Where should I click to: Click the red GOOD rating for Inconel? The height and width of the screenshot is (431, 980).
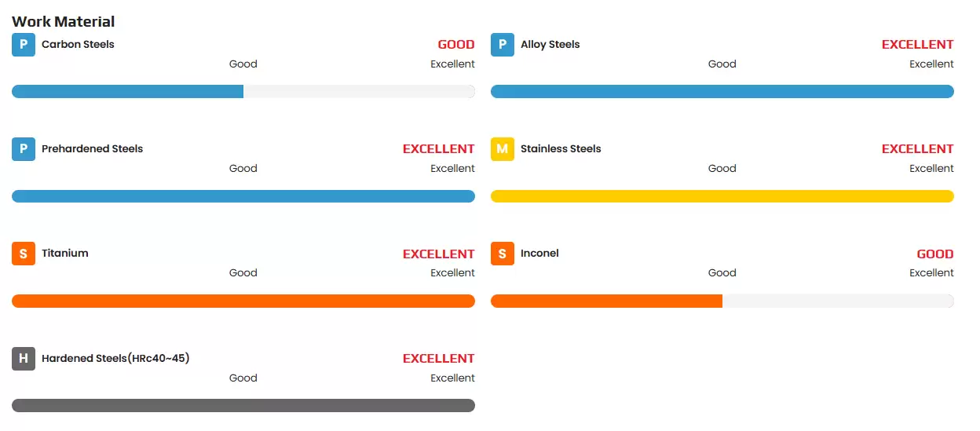934,254
